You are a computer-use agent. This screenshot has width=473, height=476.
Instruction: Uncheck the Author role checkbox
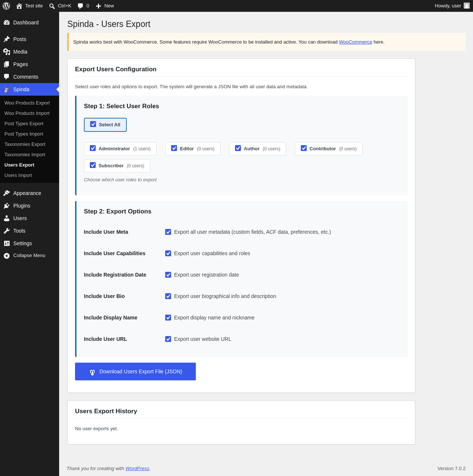pyautogui.click(x=238, y=148)
